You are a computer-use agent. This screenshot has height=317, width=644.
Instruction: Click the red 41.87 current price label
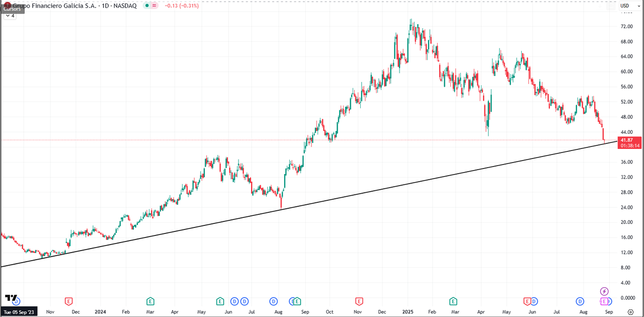click(x=626, y=140)
